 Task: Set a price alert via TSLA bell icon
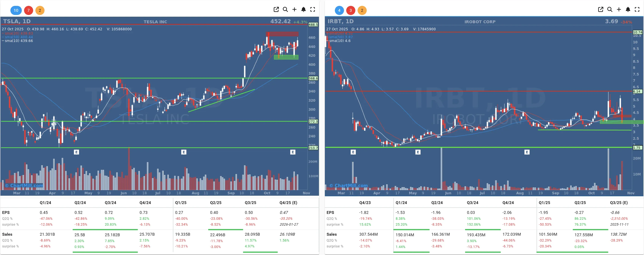coord(303,9)
